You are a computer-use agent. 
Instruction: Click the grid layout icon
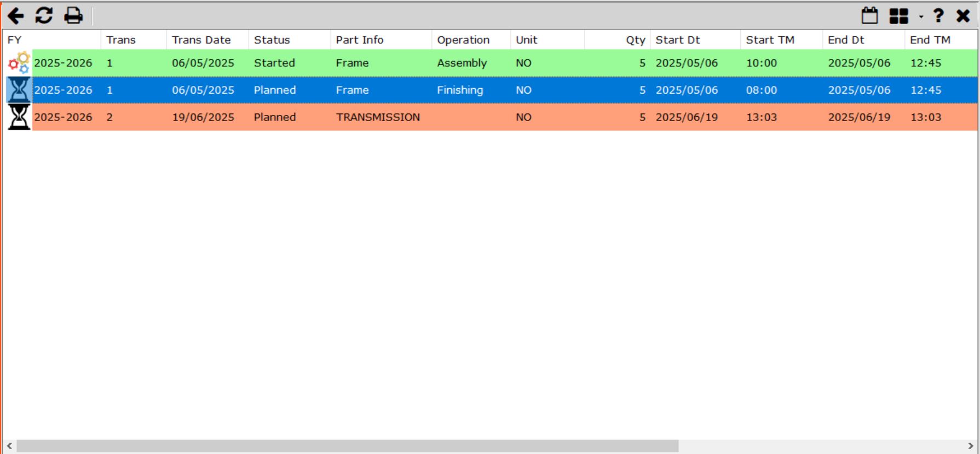pyautogui.click(x=898, y=16)
